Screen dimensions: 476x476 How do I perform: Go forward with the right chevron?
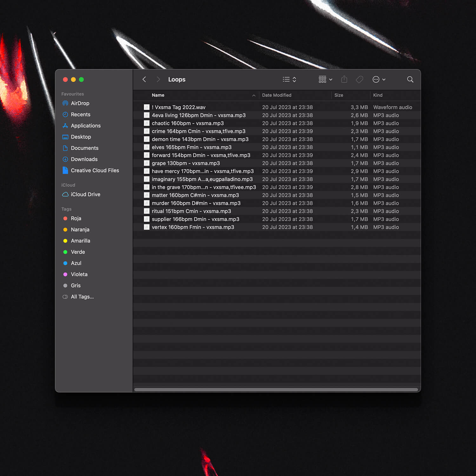158,79
